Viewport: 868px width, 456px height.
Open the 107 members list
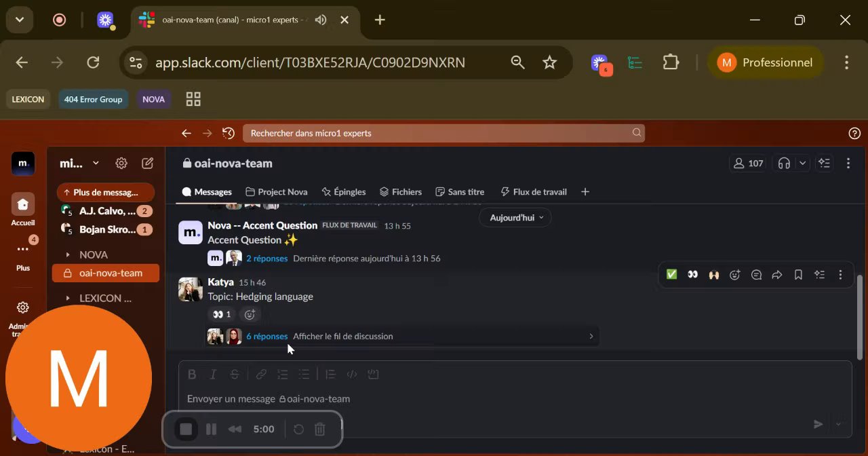click(x=749, y=164)
